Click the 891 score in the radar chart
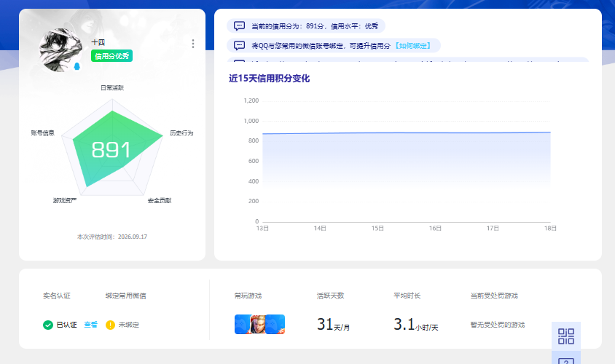Viewport: 615px width, 364px height. [x=111, y=150]
